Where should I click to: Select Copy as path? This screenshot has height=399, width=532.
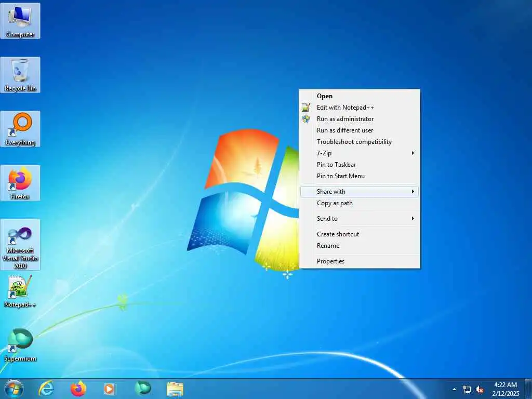pyautogui.click(x=360, y=203)
